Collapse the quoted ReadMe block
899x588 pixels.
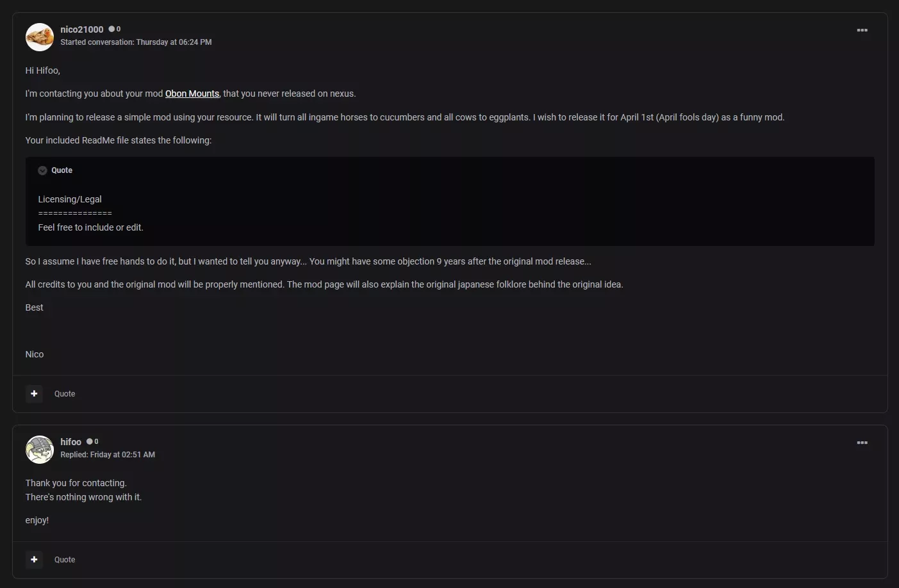point(42,170)
